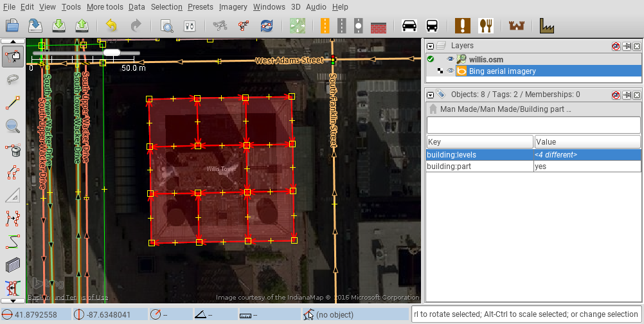Open the 3D menu
The height and width of the screenshot is (324, 644).
point(296,7)
